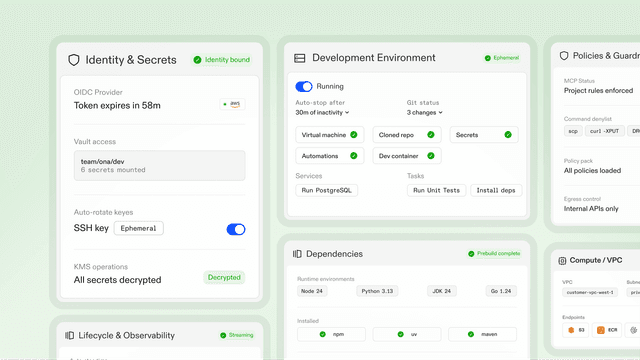Click the Compute / VPC chip icon
640x360 pixels.
pos(562,261)
